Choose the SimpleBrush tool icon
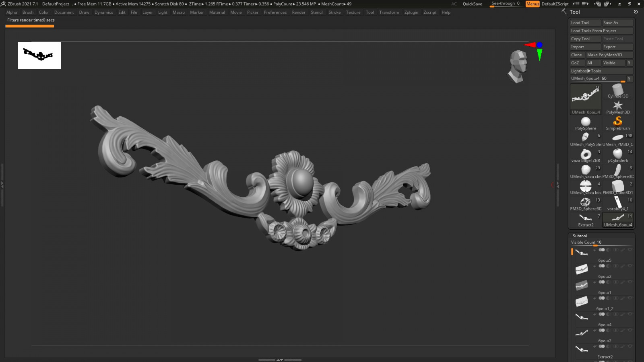This screenshot has width=644, height=362. [x=617, y=121]
